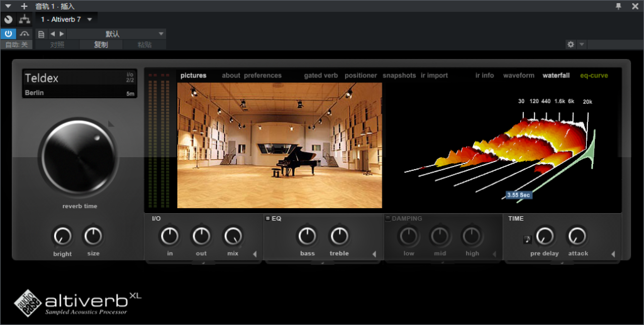Viewport: 644px width, 325px height.
Task: Expand the I/O section arrow
Action: pyautogui.click(x=255, y=254)
